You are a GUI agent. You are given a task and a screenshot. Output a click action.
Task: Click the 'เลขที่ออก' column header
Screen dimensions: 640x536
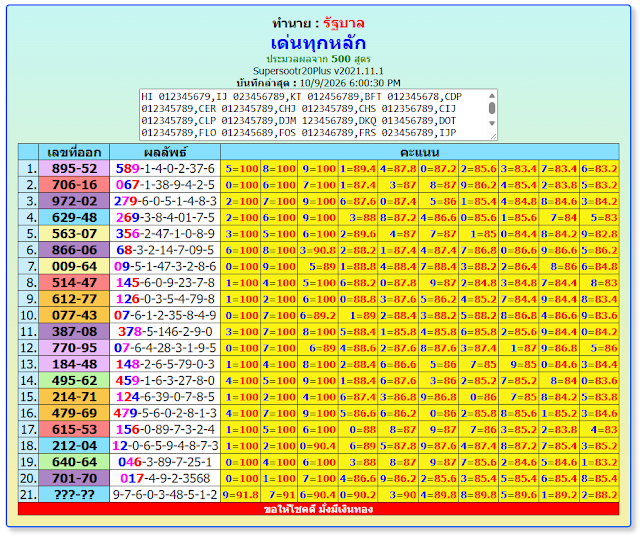[74, 152]
